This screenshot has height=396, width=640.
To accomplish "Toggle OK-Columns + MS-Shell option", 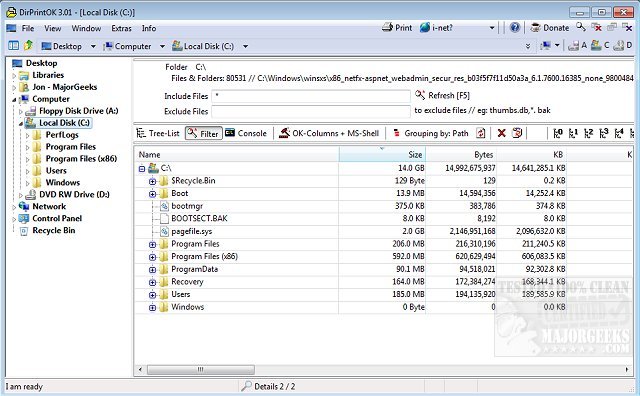I will 329,133.
